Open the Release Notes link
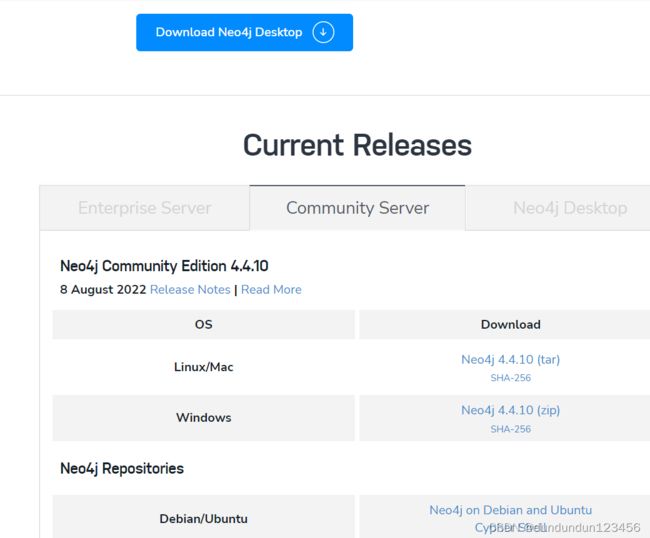650x538 pixels. coord(190,289)
